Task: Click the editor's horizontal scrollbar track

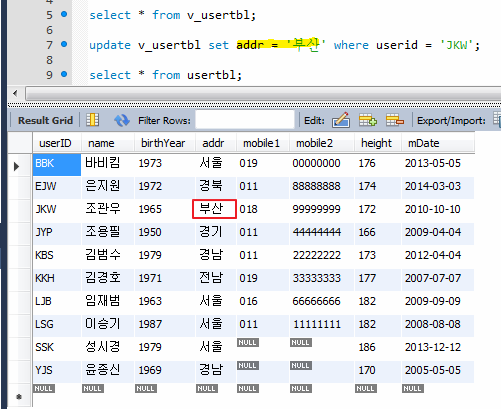Action: pyautogui.click(x=263, y=93)
